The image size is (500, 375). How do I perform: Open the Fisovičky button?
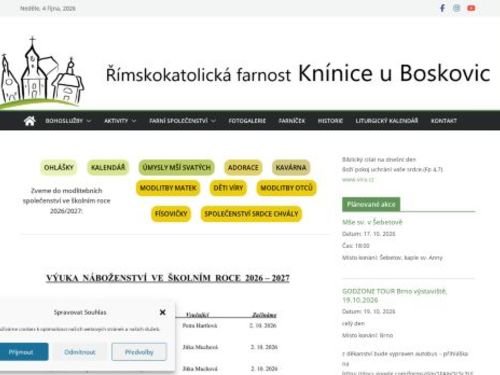tap(171, 214)
